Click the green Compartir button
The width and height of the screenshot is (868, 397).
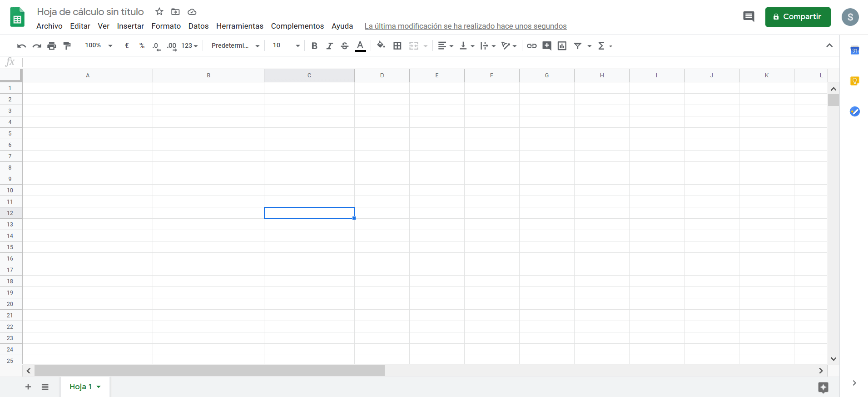click(x=798, y=17)
